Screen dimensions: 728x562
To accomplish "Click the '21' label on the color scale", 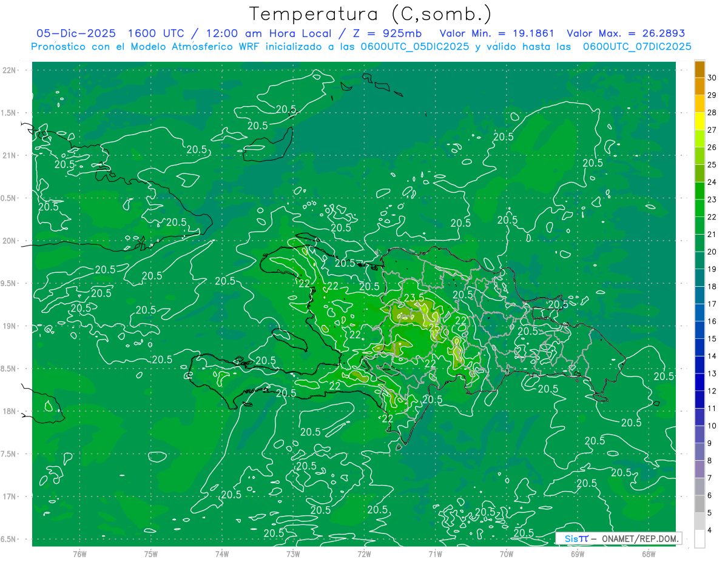I will click(712, 234).
